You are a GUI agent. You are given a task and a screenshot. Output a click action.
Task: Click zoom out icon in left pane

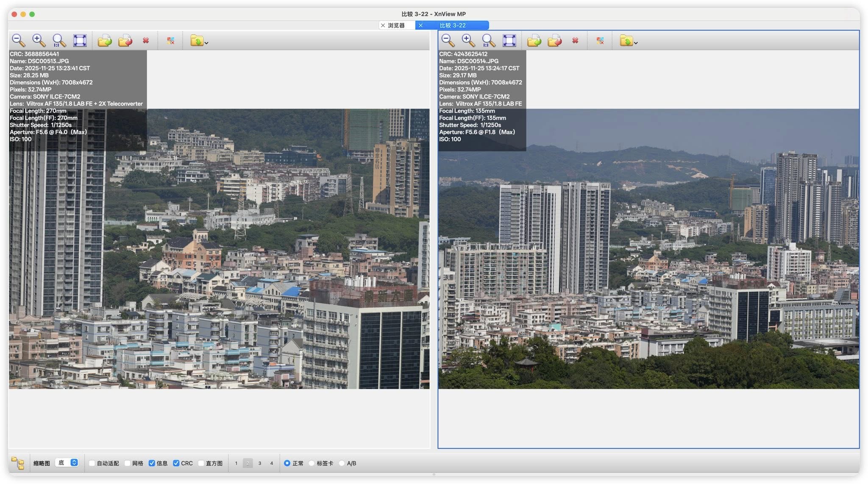click(18, 40)
